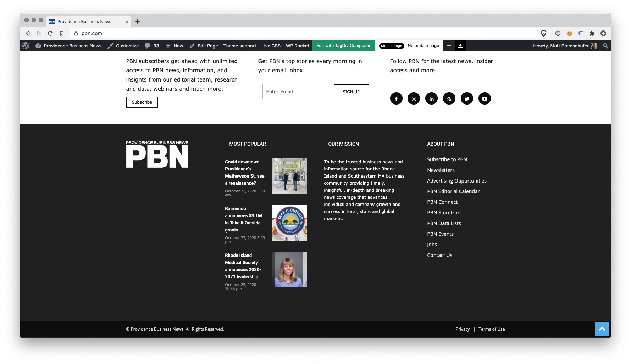Open PBN Editorial Calendar link
Image resolution: width=631 pixels, height=364 pixels.
coord(453,191)
